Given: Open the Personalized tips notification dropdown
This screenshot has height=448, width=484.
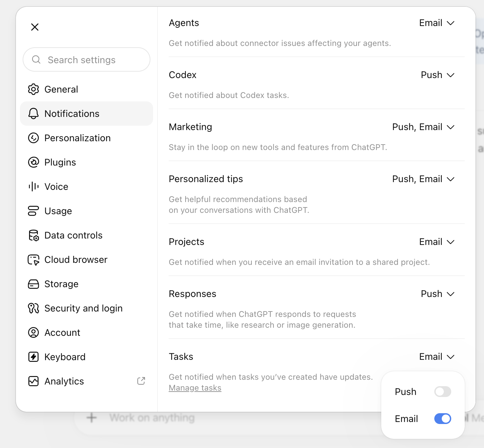Looking at the screenshot, I should [x=423, y=179].
